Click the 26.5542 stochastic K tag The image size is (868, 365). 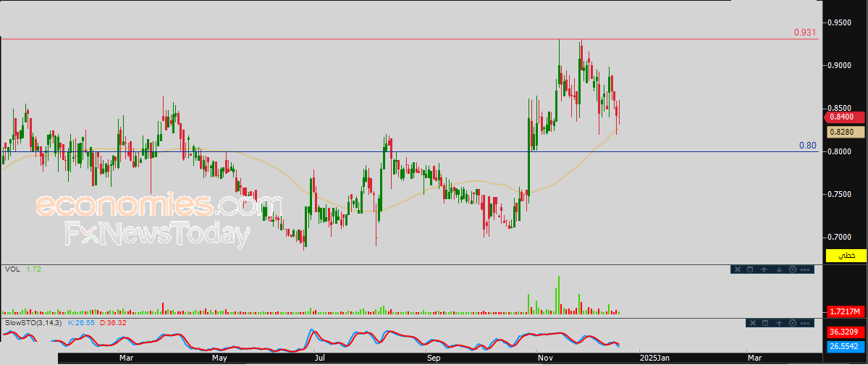[x=846, y=347]
